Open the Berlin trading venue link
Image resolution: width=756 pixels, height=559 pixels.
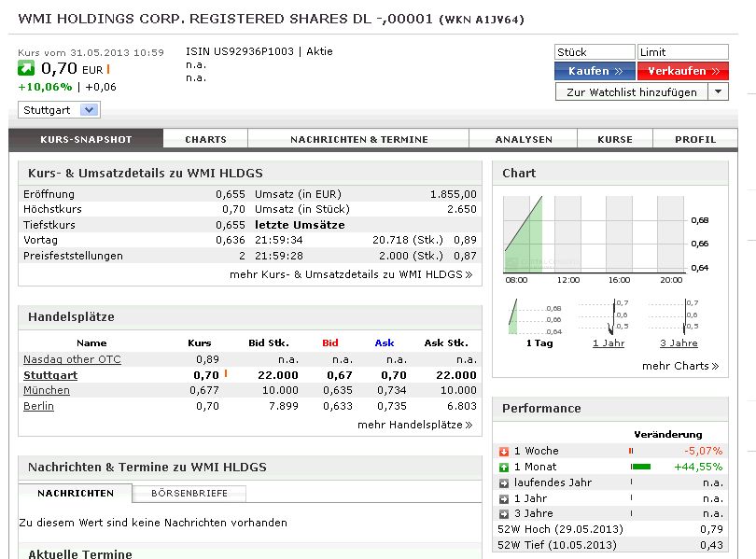[x=38, y=406]
